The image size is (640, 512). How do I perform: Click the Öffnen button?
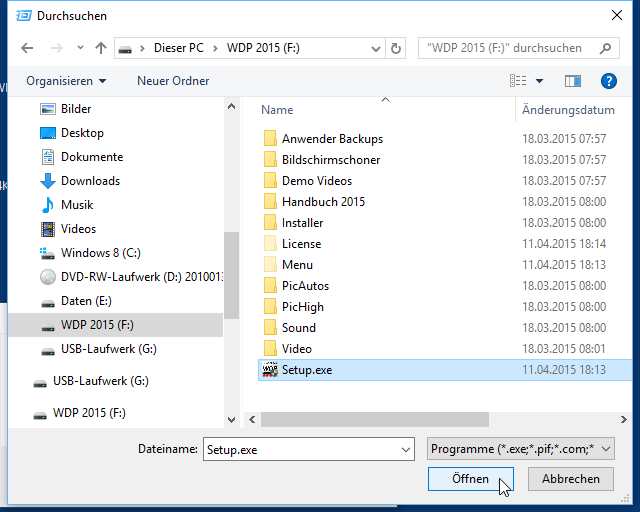click(470, 479)
